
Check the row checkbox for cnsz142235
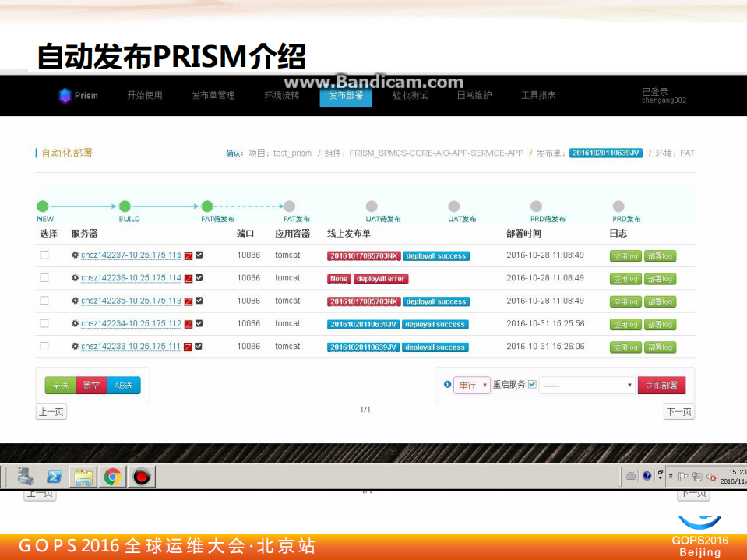point(44,301)
